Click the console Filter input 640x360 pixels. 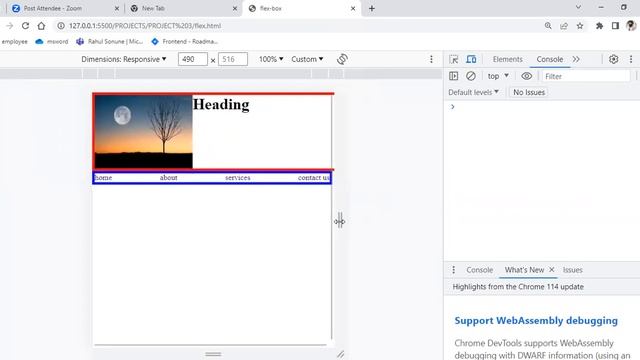tap(586, 76)
